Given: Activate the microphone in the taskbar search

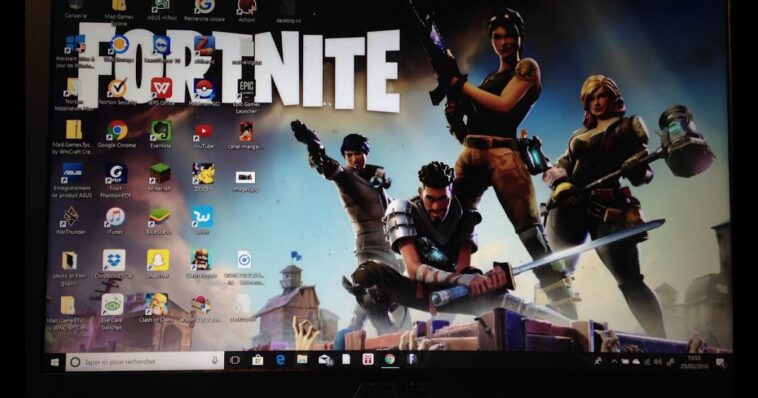Looking at the screenshot, I should (x=215, y=361).
